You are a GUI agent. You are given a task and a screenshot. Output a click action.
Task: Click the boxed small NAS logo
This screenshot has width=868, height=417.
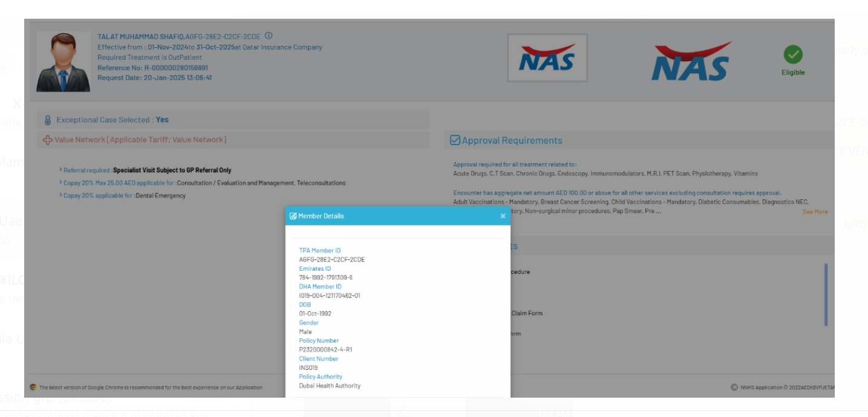click(x=547, y=58)
